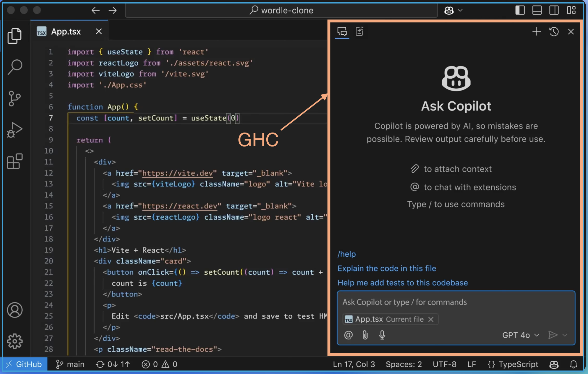The height and width of the screenshot is (374, 588).
Task: Open the Explorer view in activity bar
Action: 15,36
